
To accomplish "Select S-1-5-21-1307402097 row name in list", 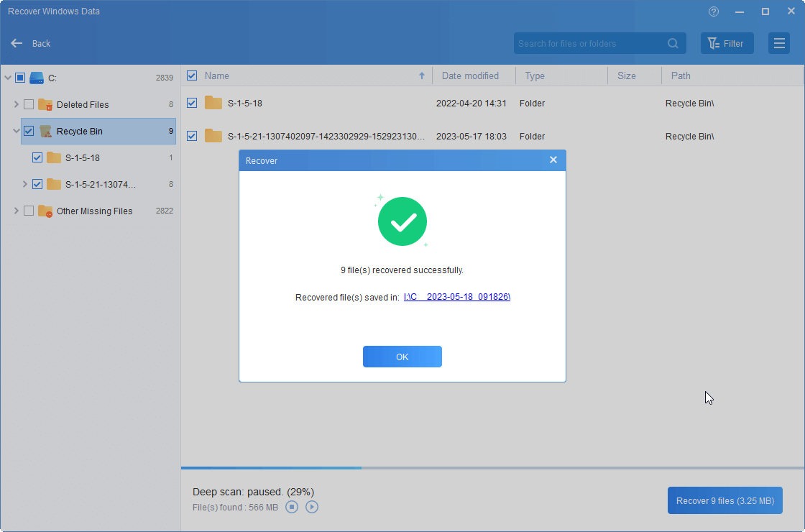I will pyautogui.click(x=326, y=136).
